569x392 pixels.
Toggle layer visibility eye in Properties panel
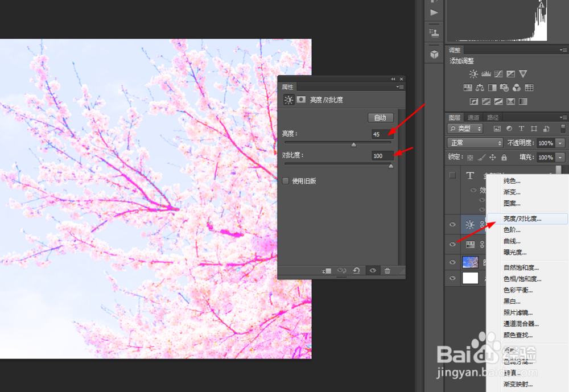[x=373, y=270]
